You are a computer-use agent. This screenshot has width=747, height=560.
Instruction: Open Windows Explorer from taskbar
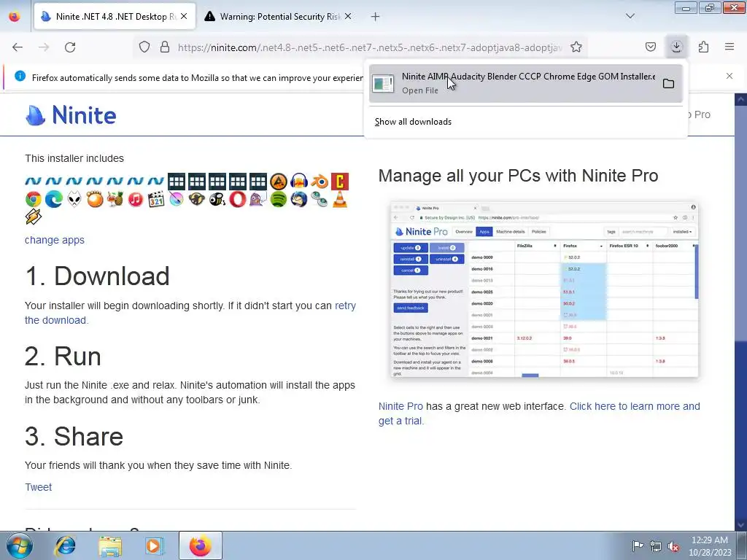110,545
